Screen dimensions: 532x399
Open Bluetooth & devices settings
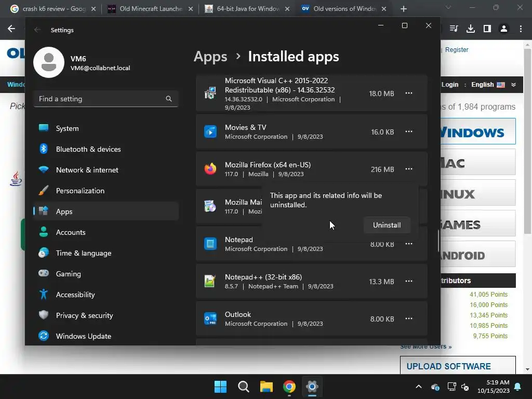coord(106,149)
